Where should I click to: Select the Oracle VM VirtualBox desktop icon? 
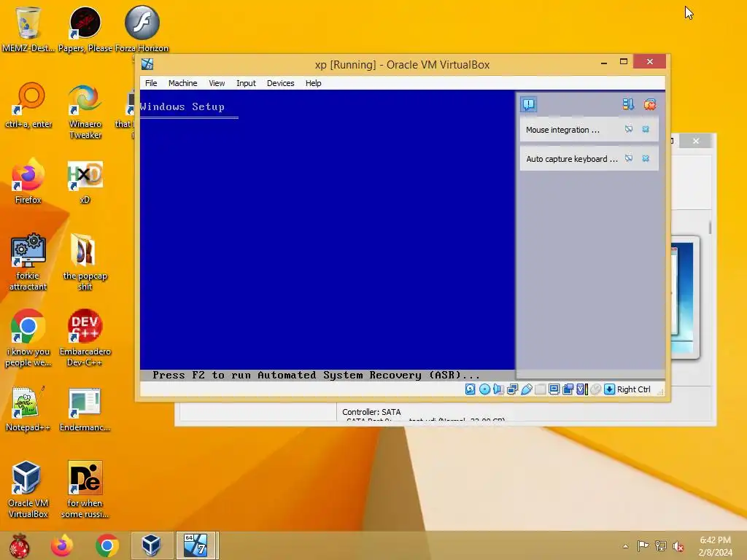tap(28, 489)
